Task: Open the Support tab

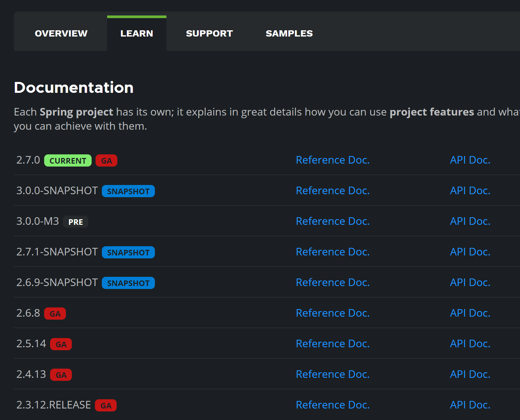Action: pos(209,33)
